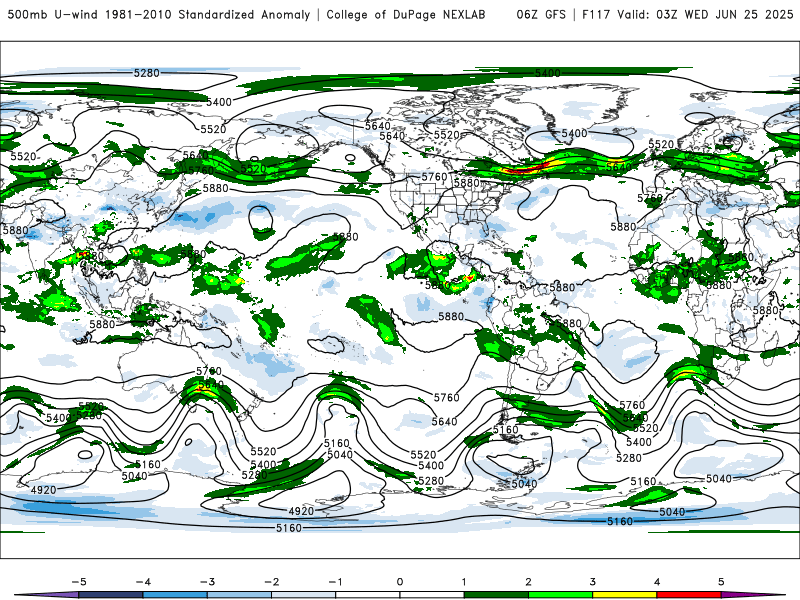Click the '3' color scale label
800x600 pixels.
coord(592,582)
